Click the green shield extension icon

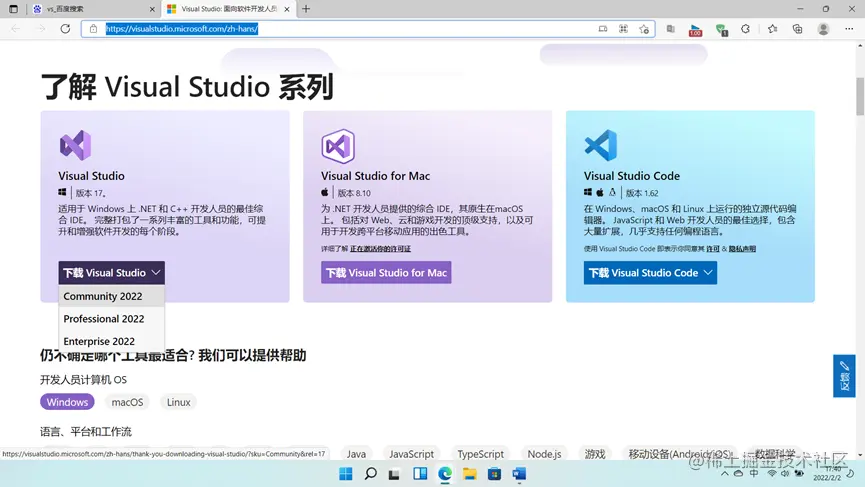coord(721,30)
